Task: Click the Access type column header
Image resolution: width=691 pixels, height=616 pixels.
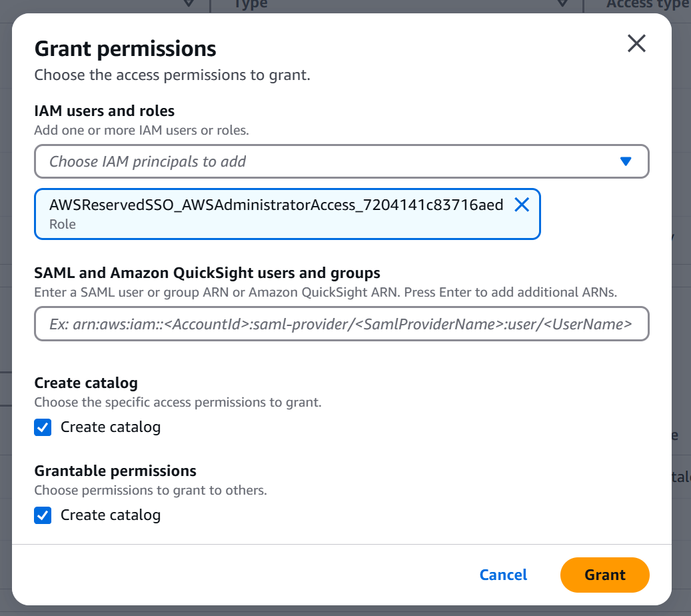Action: pos(646,4)
